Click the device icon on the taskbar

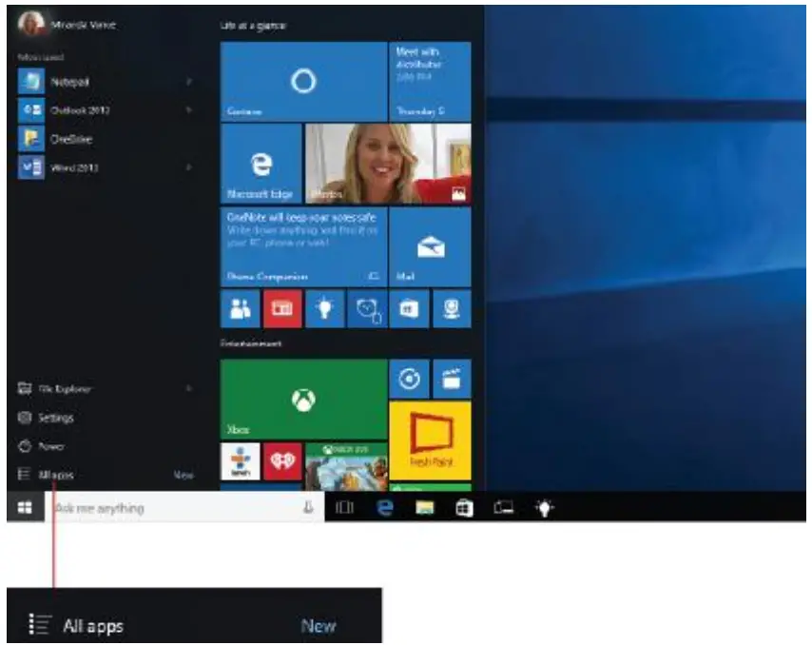click(503, 508)
